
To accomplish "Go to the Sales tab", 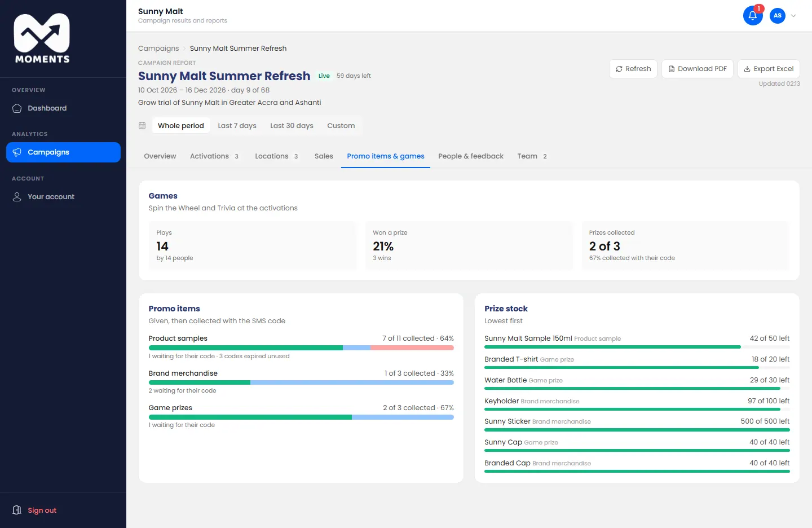I will pyautogui.click(x=324, y=156).
